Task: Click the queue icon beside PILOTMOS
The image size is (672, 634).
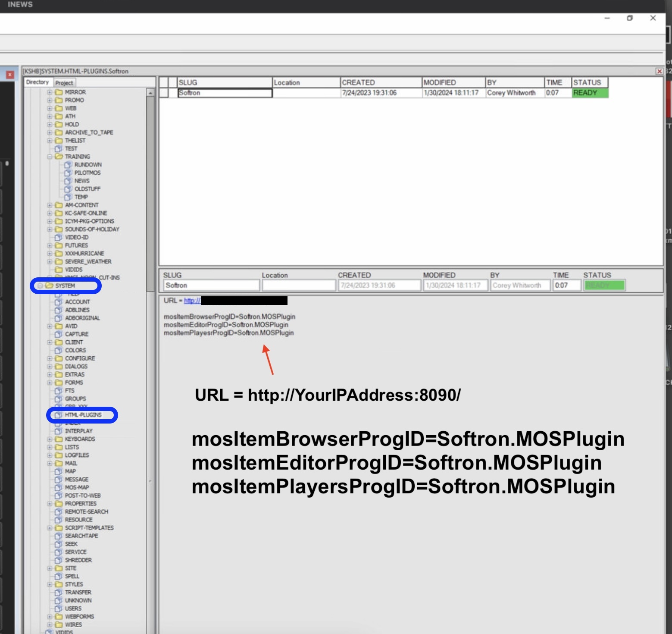Action: [x=68, y=173]
